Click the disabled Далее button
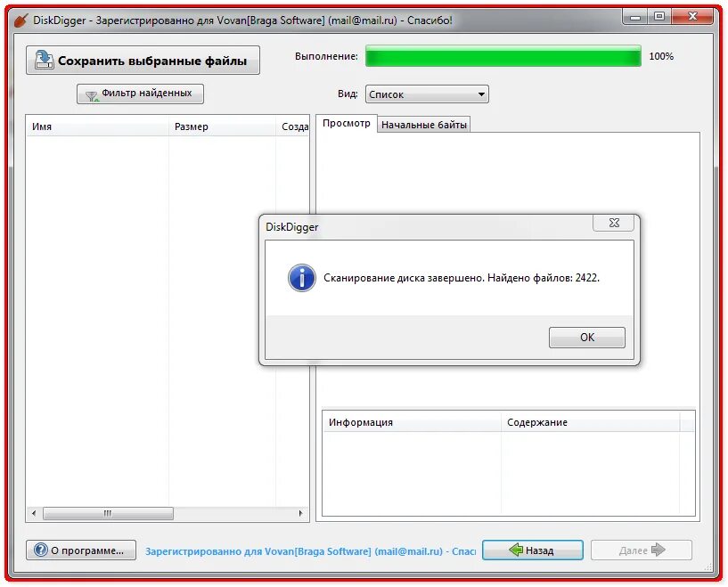 point(642,550)
